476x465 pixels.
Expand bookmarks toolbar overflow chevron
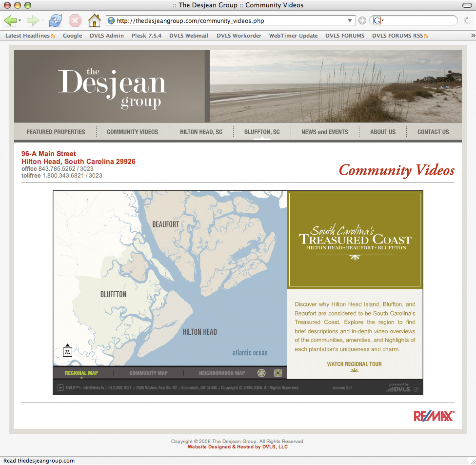[473, 36]
